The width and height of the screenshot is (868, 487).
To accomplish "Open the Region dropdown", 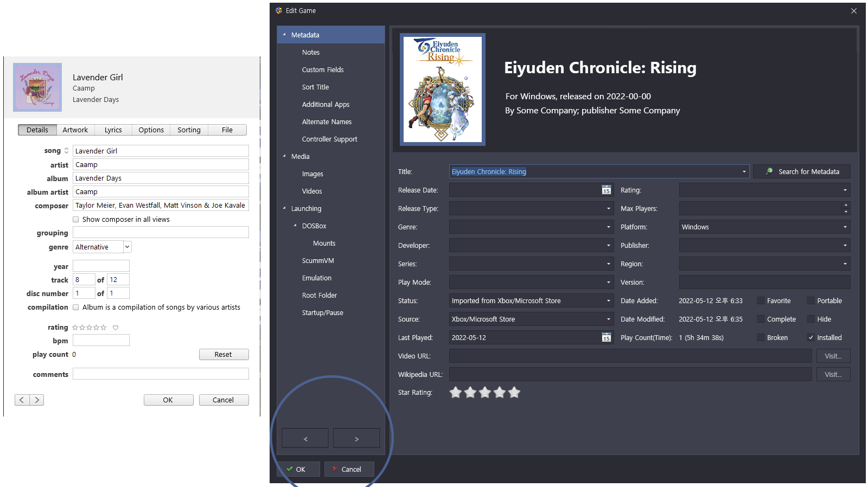I will point(845,264).
